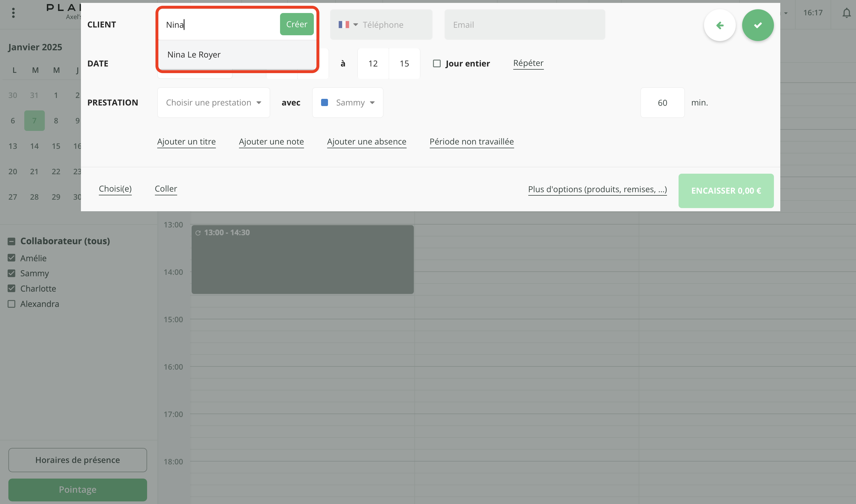Select Nina Le Royer suggestion
Screen dimensions: 856x504
(x=194, y=55)
